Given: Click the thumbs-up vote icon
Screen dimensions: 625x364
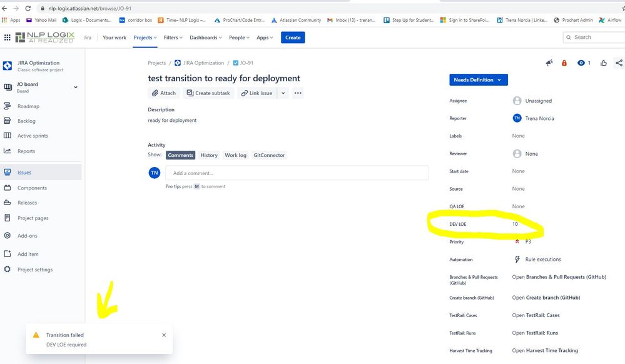Looking at the screenshot, I should click(x=604, y=63).
